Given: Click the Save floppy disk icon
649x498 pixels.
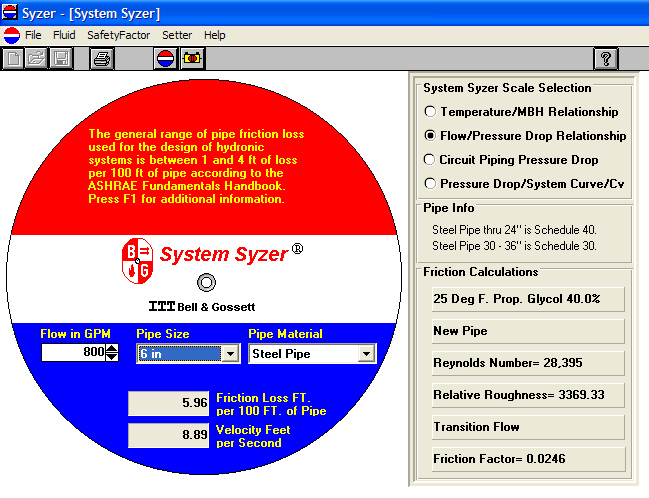Looking at the screenshot, I should [61, 58].
